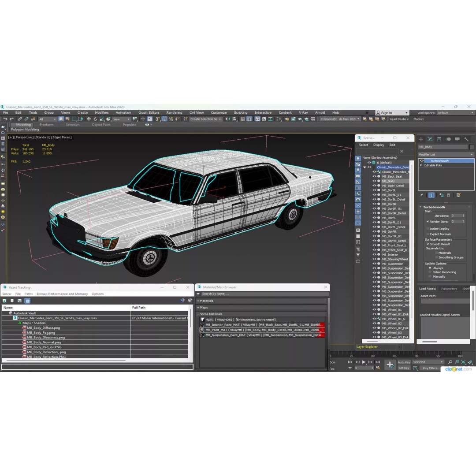Viewport: 476px width, 476px height.
Task: Open the Workspaces Default dropdown
Action: pos(455,113)
